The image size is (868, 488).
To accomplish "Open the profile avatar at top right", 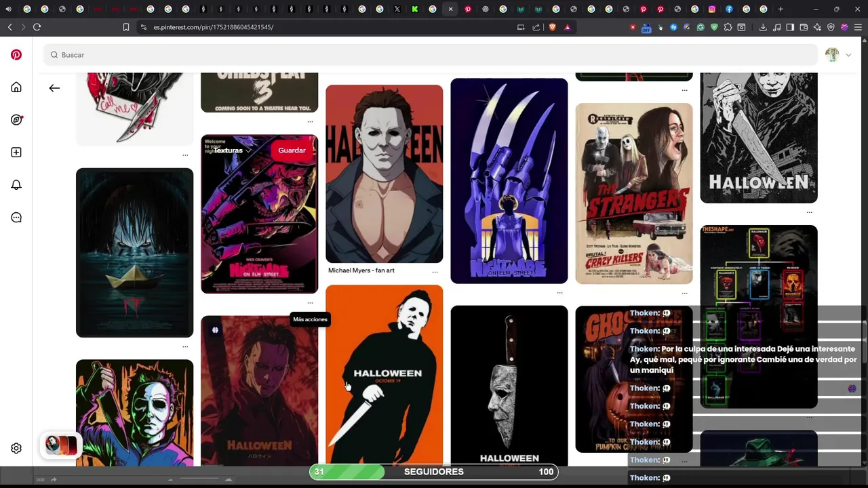I will 832,55.
